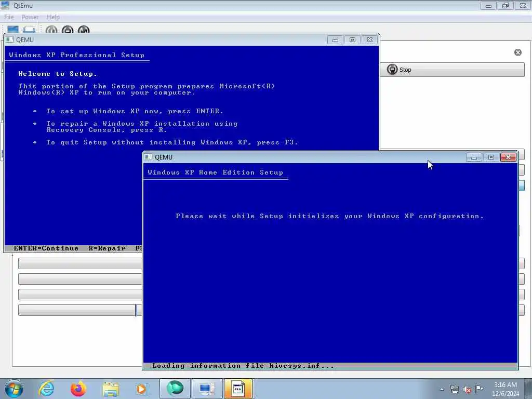
Task: Close the XP Home Edition QEMU window
Action: 508,157
